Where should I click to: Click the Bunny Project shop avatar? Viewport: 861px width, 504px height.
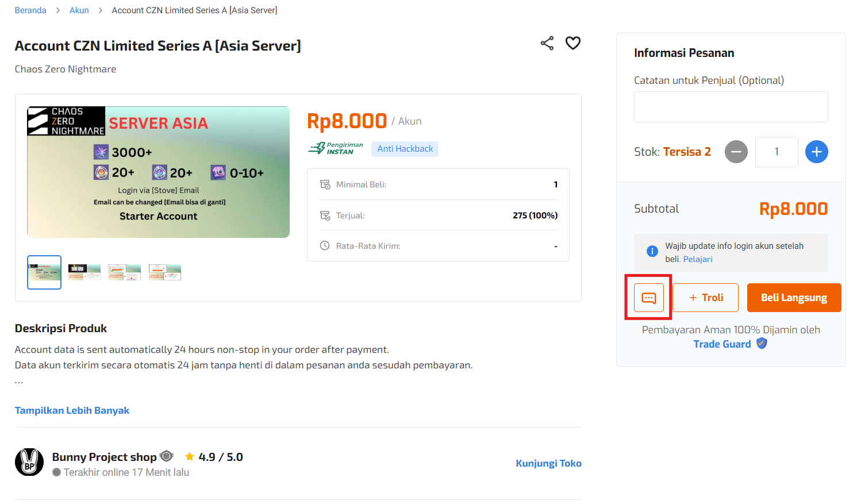29,462
